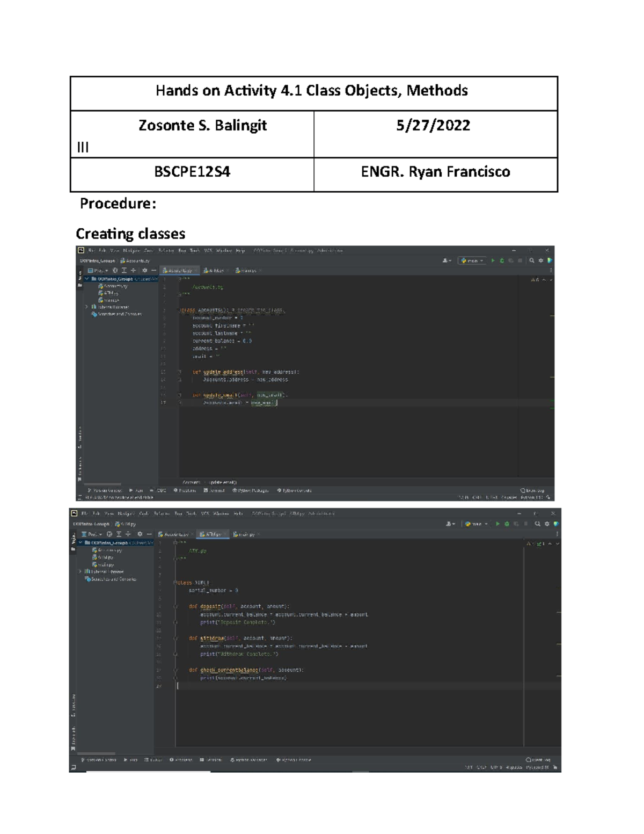Click Run icon in the Accounts.py window
Image resolution: width=644 pixels, height=834 pixels.
(493, 260)
